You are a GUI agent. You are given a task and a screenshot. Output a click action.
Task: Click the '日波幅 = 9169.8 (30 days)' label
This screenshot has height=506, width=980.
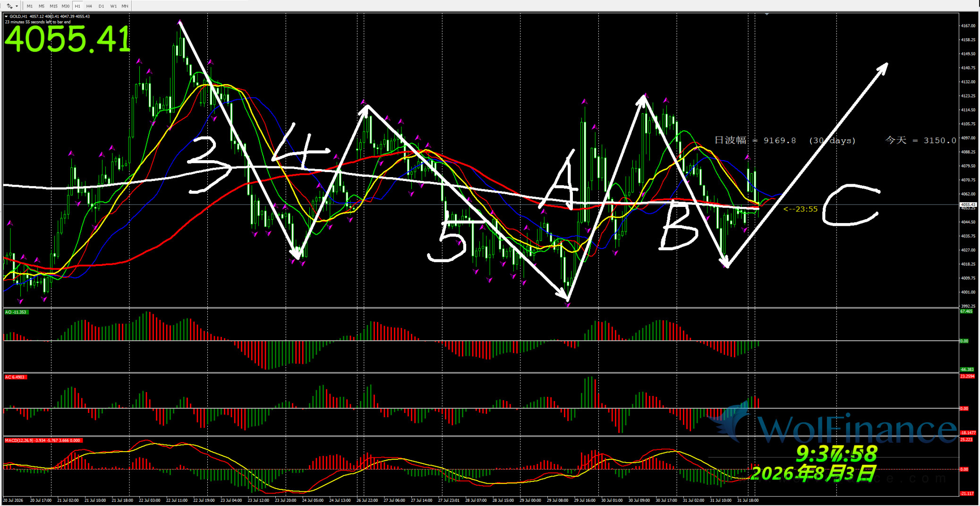pyautogui.click(x=784, y=140)
